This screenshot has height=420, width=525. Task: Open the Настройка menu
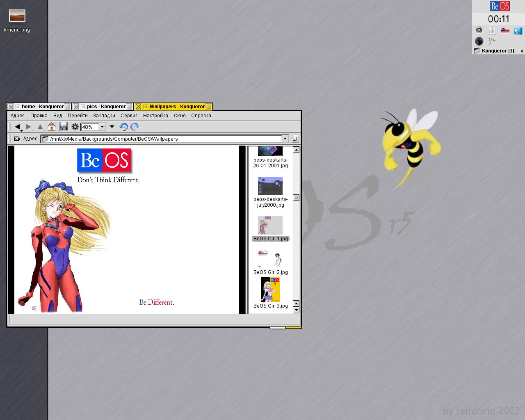click(155, 116)
